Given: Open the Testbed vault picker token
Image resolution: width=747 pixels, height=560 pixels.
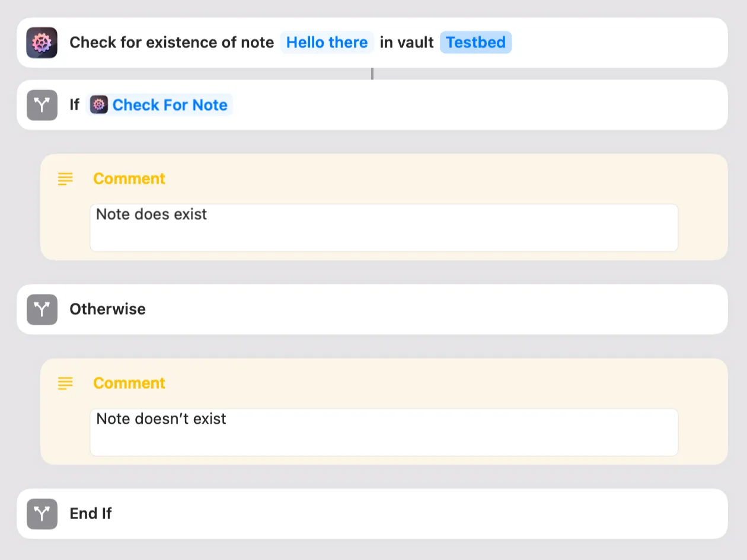Looking at the screenshot, I should (x=475, y=42).
